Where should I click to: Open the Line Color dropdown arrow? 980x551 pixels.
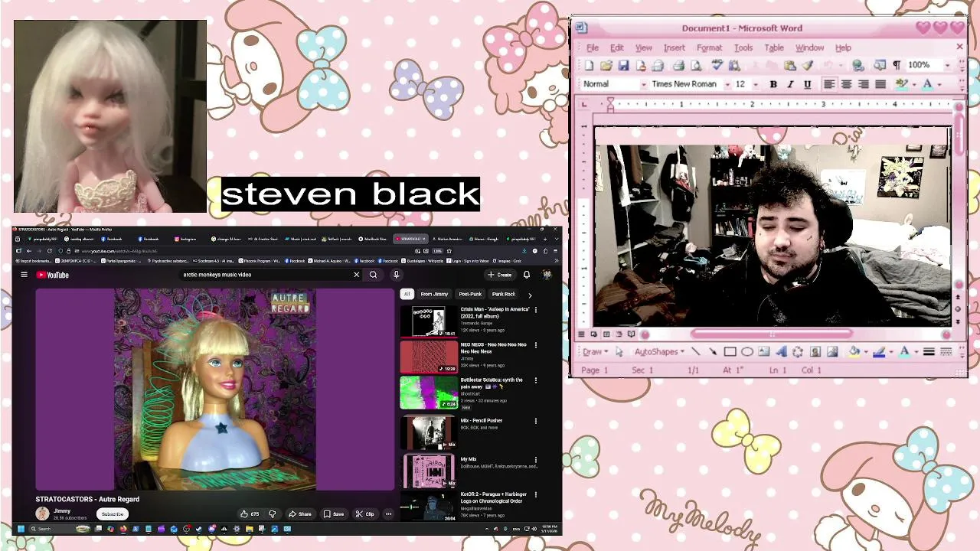pos(891,352)
